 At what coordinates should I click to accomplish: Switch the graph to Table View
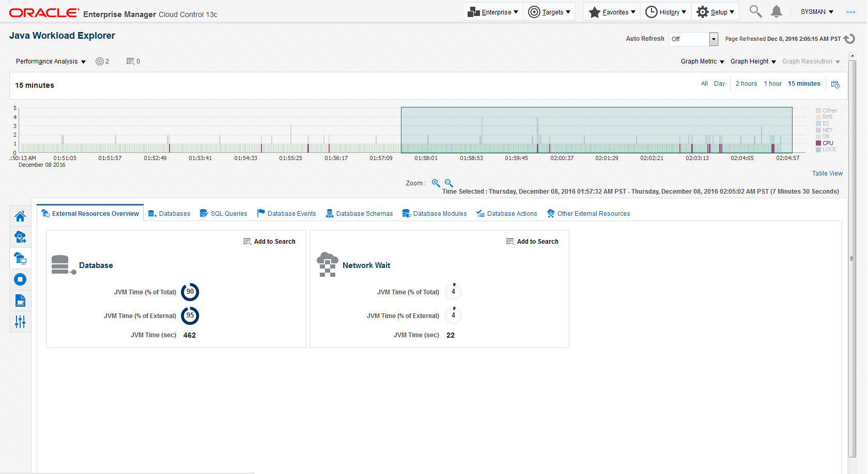tap(827, 173)
